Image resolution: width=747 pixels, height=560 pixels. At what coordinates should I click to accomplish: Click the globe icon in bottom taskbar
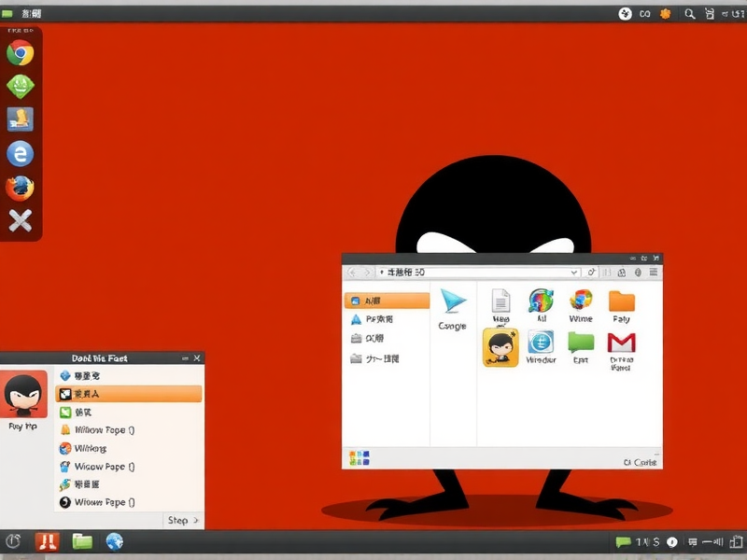114,541
